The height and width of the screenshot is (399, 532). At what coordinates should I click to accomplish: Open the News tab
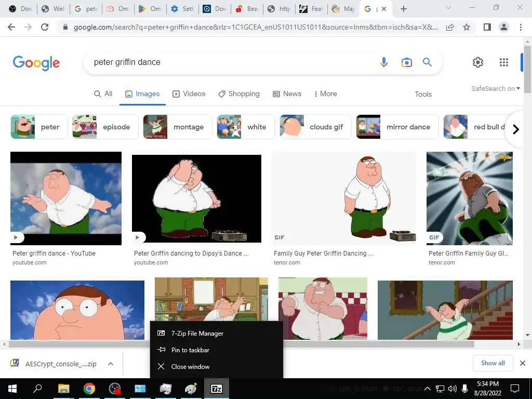(287, 94)
